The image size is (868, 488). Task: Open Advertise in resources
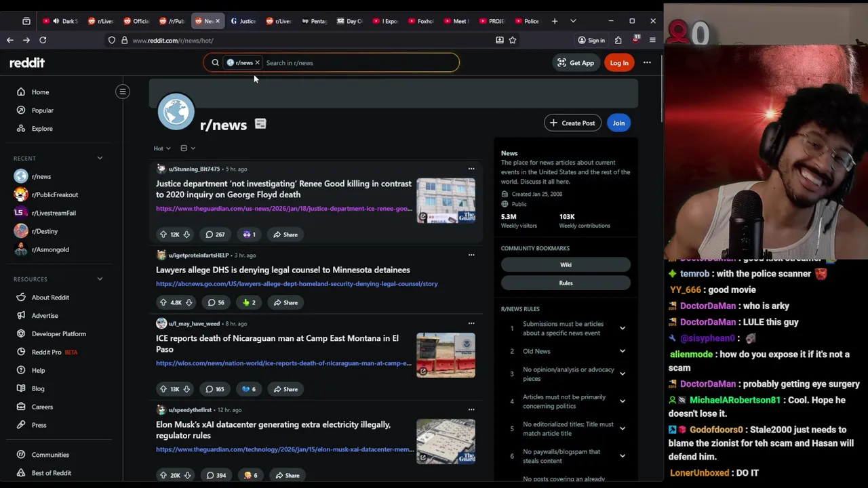(45, 316)
